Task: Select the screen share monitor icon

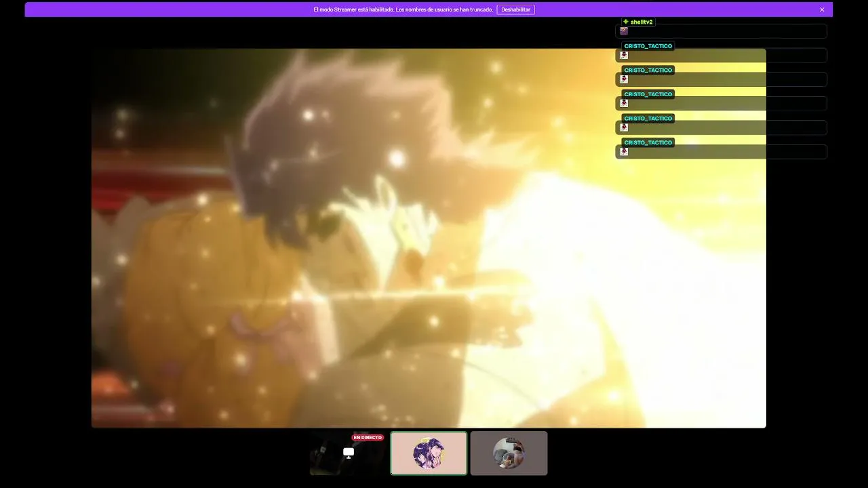Action: pyautogui.click(x=349, y=453)
